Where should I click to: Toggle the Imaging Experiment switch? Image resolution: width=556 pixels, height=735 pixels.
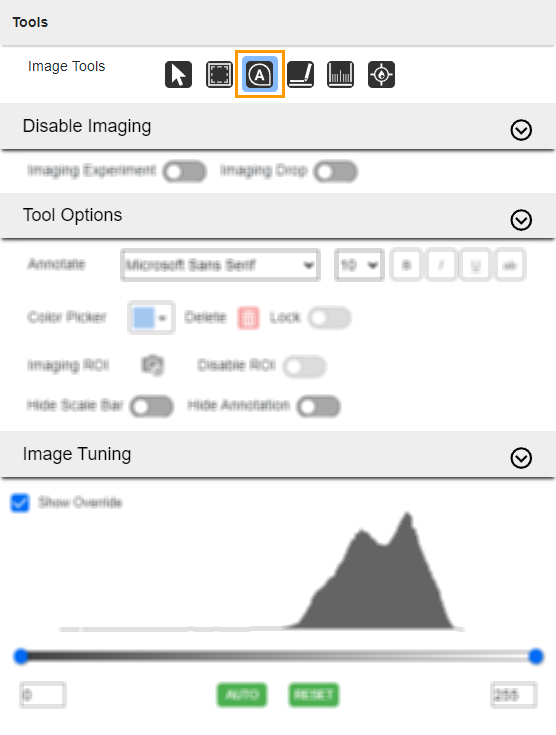[x=185, y=172]
